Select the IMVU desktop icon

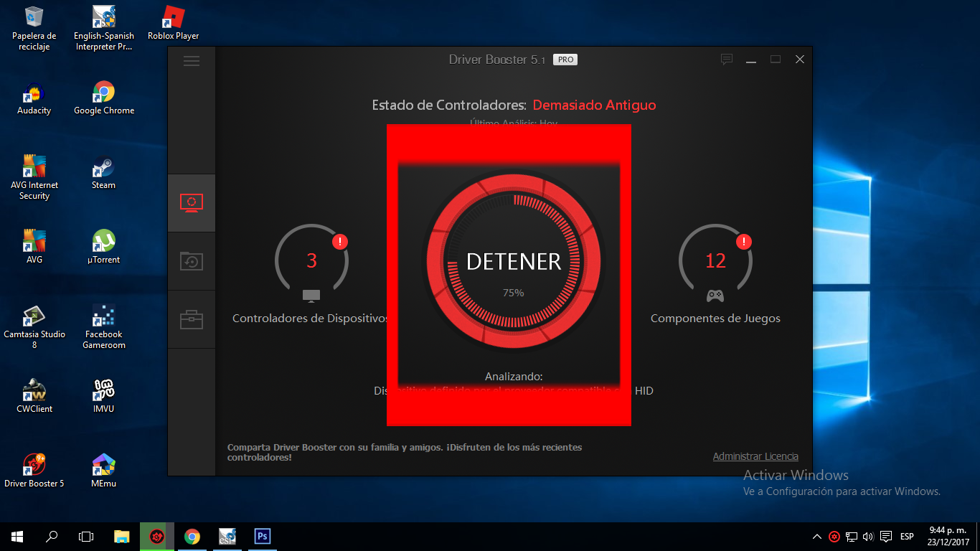pos(104,397)
